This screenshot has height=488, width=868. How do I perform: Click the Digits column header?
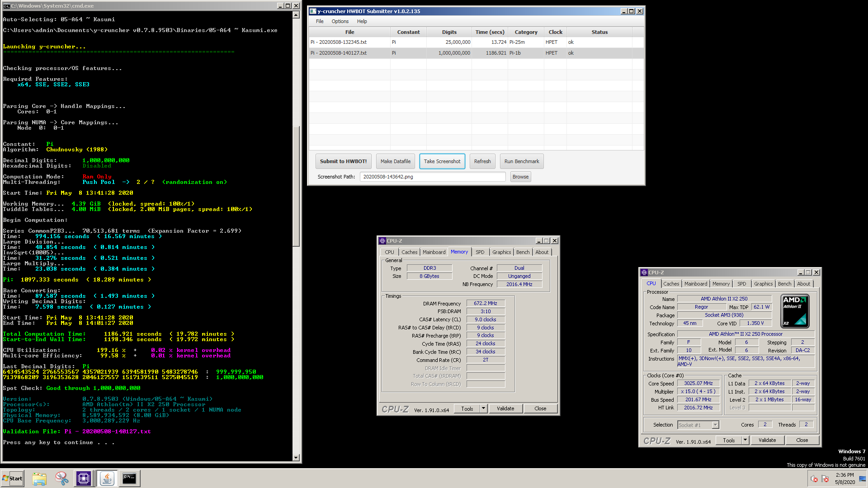[449, 32]
